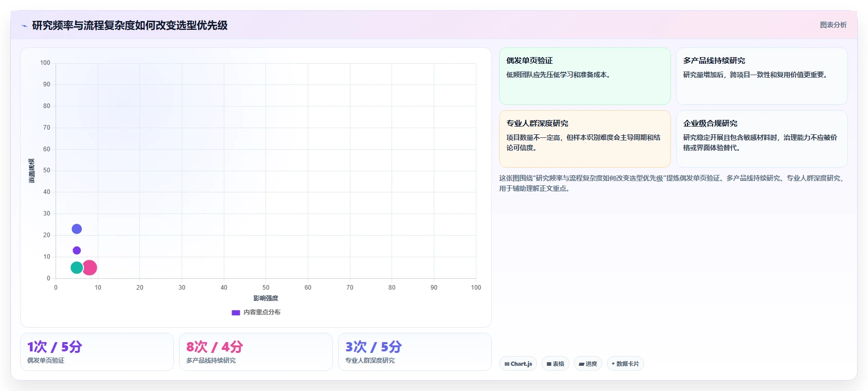Click the lightning icon beside the chart title

(24, 26)
